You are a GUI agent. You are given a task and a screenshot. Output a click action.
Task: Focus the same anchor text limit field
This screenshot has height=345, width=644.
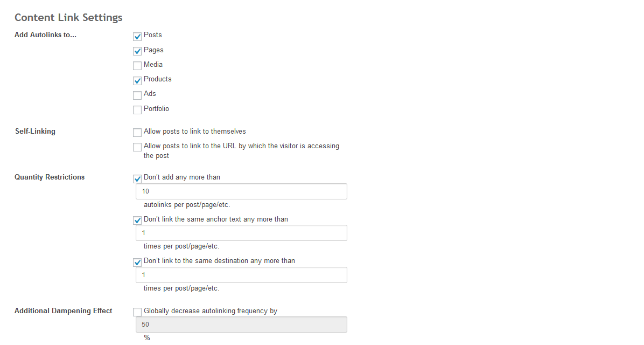click(x=241, y=233)
